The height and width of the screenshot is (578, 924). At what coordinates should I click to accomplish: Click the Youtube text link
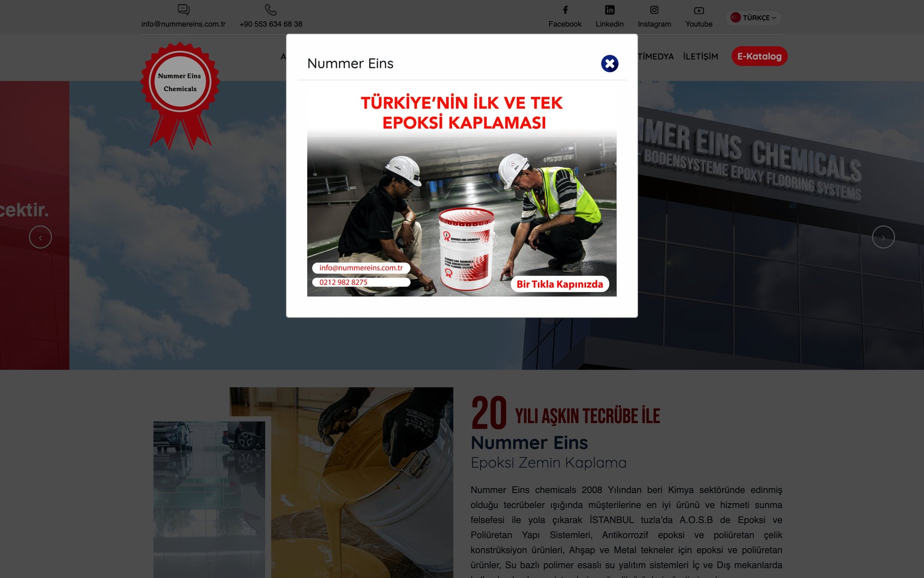pyautogui.click(x=699, y=24)
